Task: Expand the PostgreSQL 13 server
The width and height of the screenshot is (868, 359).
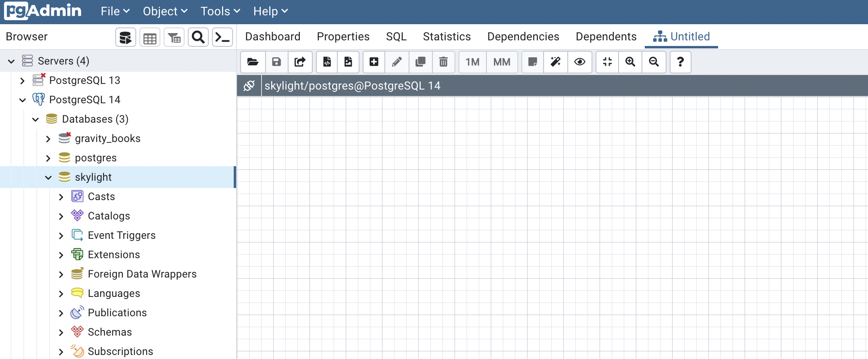Action: pos(23,81)
